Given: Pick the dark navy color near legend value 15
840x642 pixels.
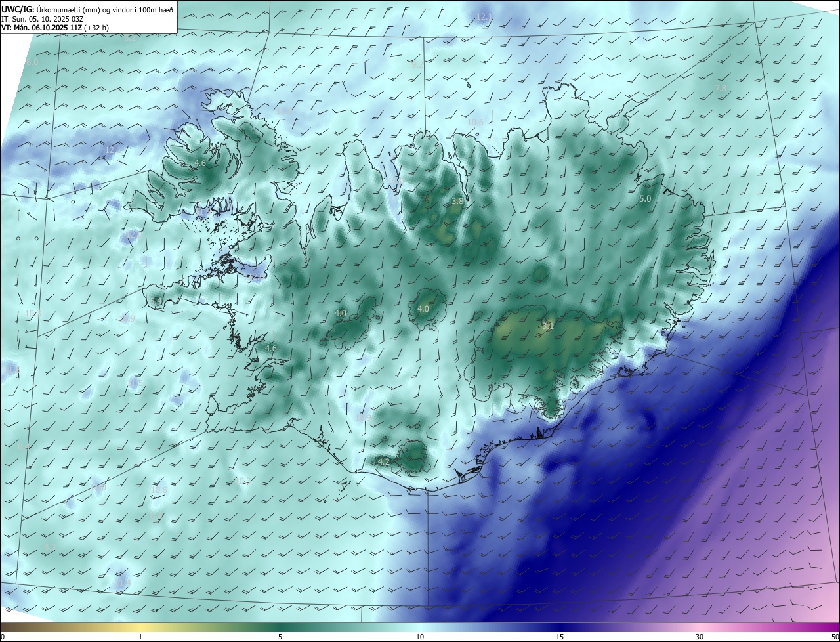Looking at the screenshot, I should [560, 628].
